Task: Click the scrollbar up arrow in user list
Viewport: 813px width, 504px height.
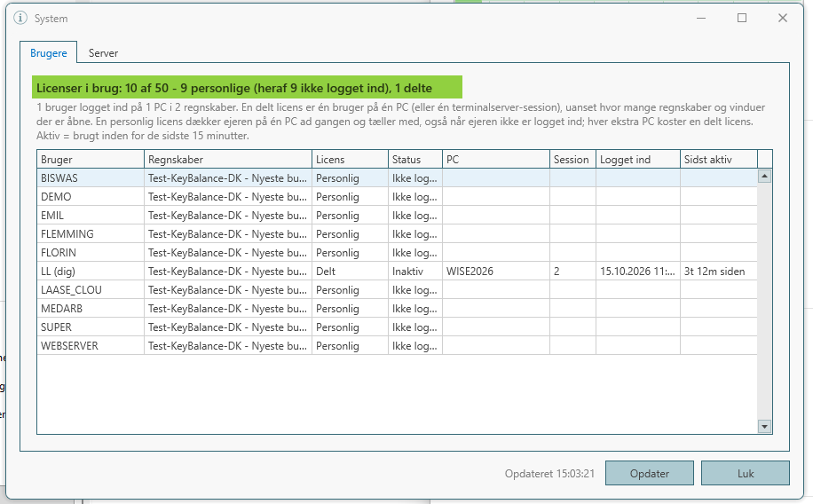Action: (764, 177)
